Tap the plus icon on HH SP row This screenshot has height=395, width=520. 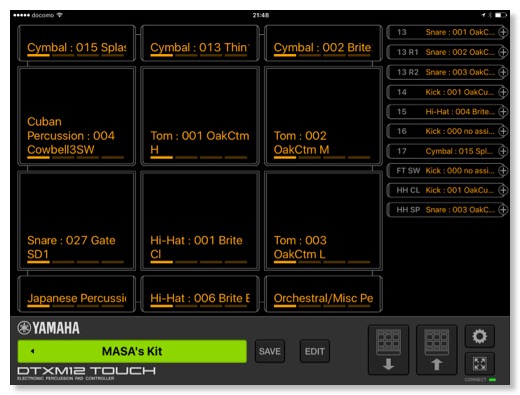503,210
